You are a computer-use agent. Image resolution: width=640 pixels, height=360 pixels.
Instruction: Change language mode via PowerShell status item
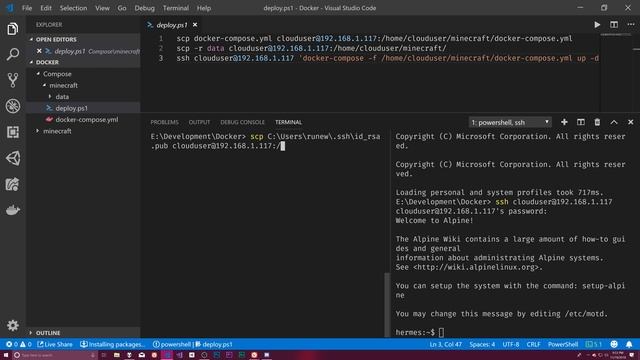click(x=562, y=344)
